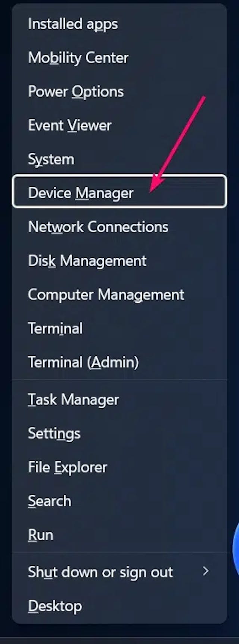Open Network Connections
239x644 pixels.
(x=99, y=227)
